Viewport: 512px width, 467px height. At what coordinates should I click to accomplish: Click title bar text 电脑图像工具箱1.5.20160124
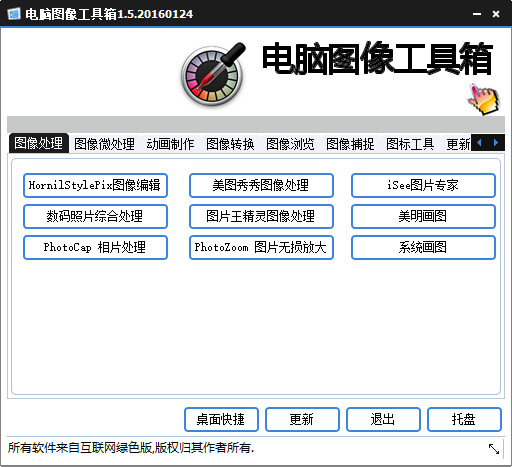click(x=109, y=14)
